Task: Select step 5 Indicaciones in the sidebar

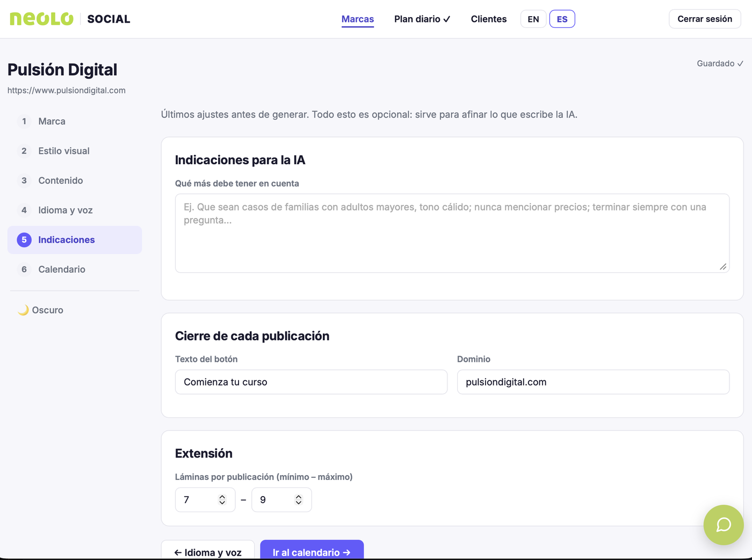Action: [x=75, y=240]
